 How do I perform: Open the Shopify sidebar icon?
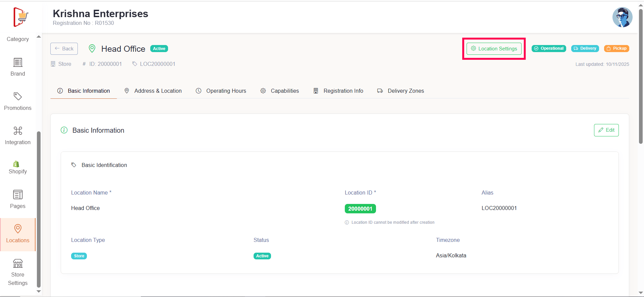point(16,164)
